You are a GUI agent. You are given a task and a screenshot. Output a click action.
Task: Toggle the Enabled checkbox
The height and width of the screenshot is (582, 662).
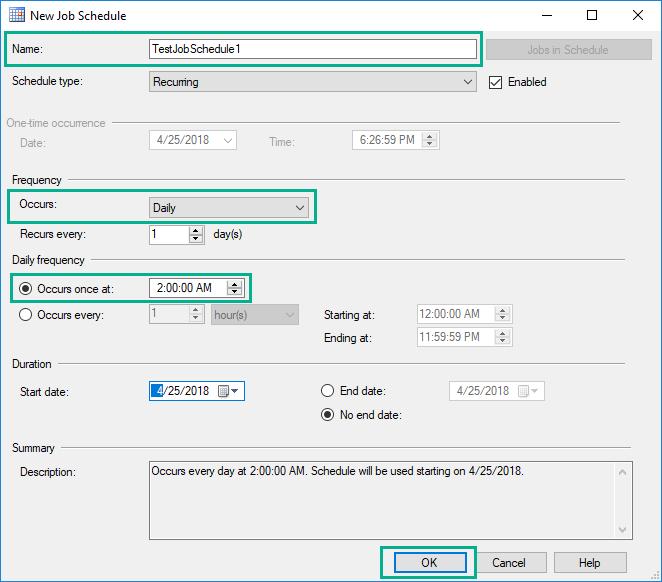[495, 82]
